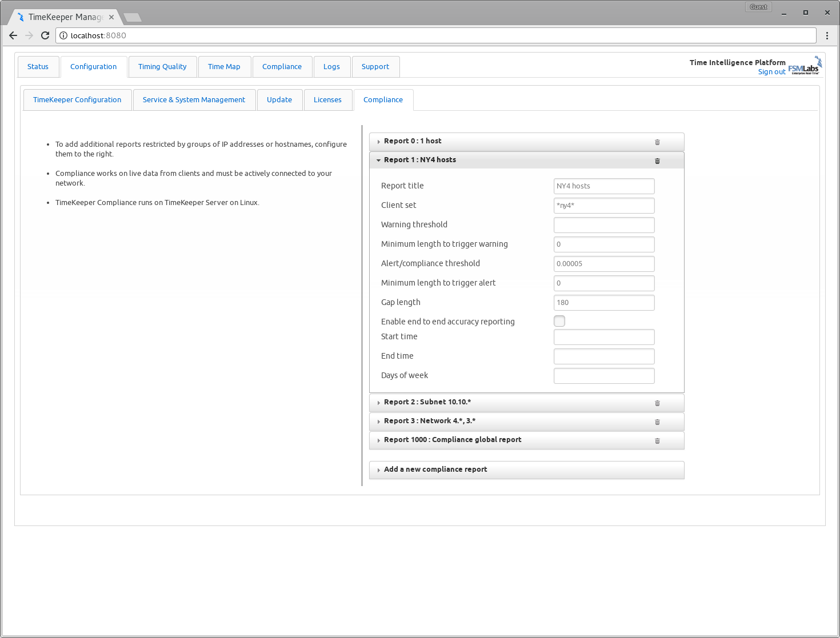Expand Add a new compliance report
Screen dimensions: 840x638
526,470
